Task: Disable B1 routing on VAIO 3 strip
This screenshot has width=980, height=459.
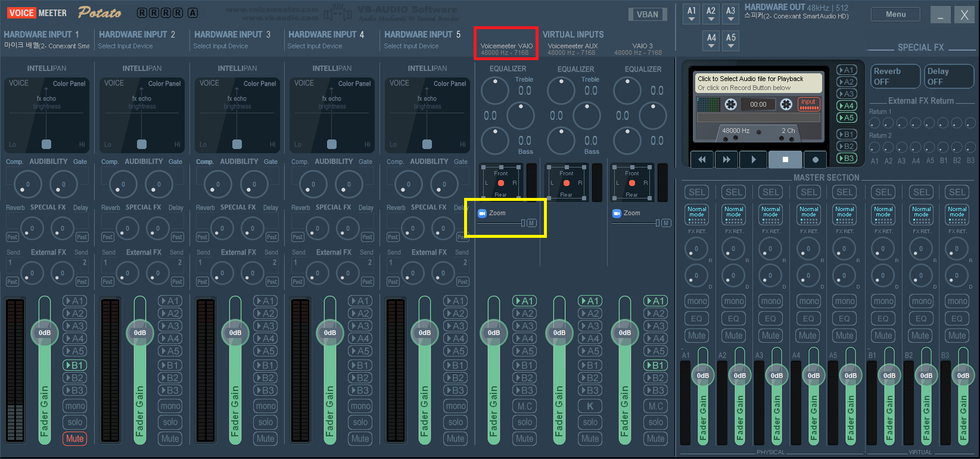Action: tap(655, 365)
